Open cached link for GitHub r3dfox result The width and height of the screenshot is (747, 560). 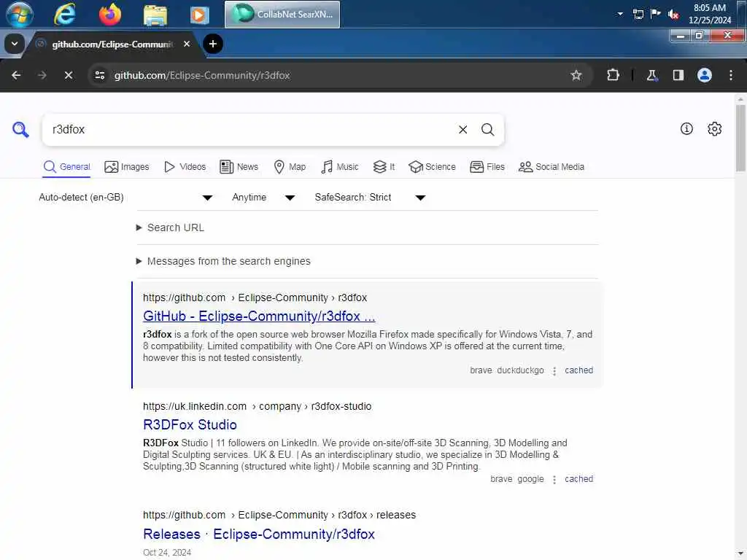coord(578,370)
